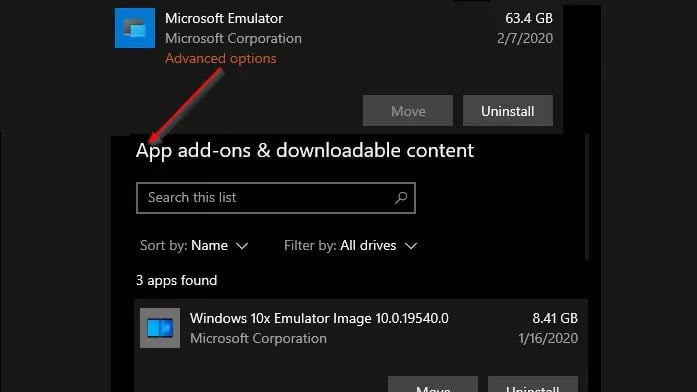Focus the Search this list field

276,198
